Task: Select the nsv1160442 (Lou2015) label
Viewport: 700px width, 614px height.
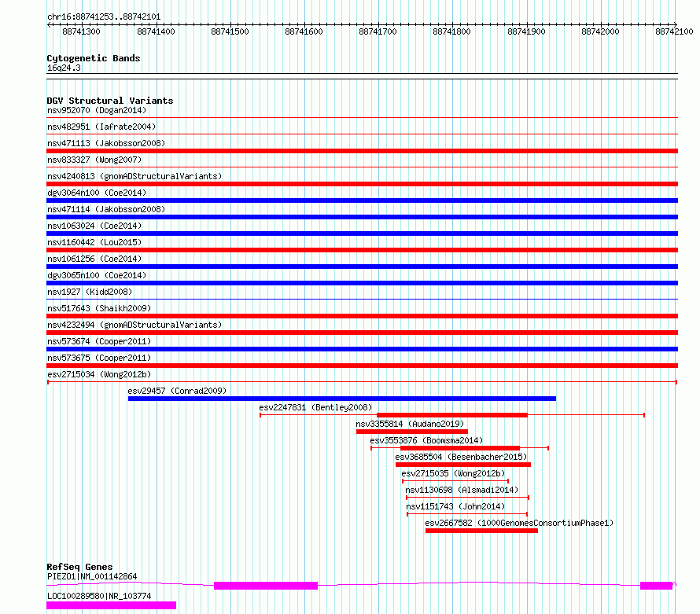Action: point(94,242)
